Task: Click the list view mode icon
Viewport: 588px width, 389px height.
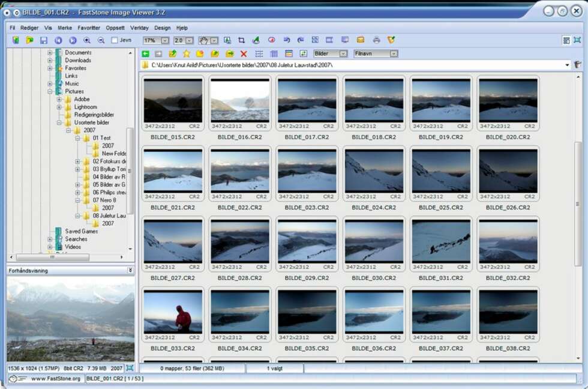Action: (x=259, y=54)
